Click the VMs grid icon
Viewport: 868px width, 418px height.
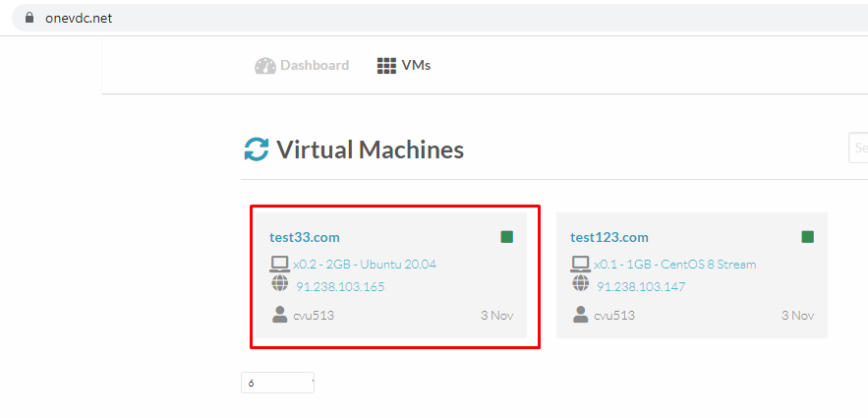pos(386,66)
